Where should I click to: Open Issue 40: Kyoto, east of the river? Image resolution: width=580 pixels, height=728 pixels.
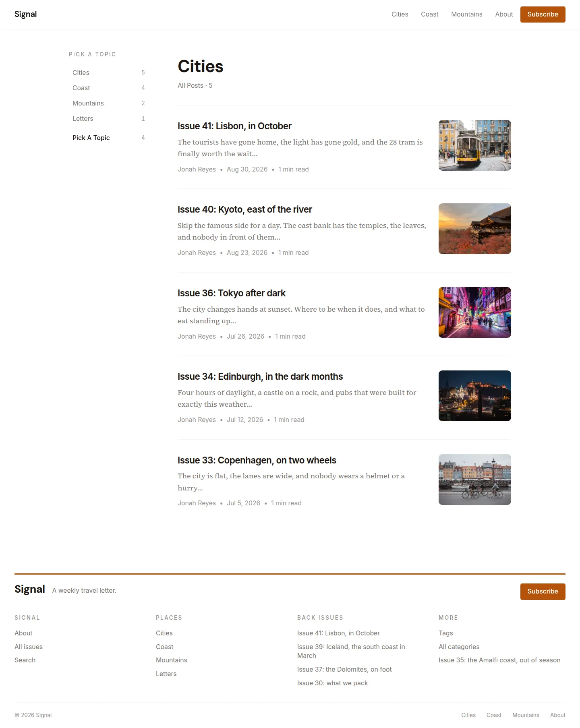[x=245, y=209]
